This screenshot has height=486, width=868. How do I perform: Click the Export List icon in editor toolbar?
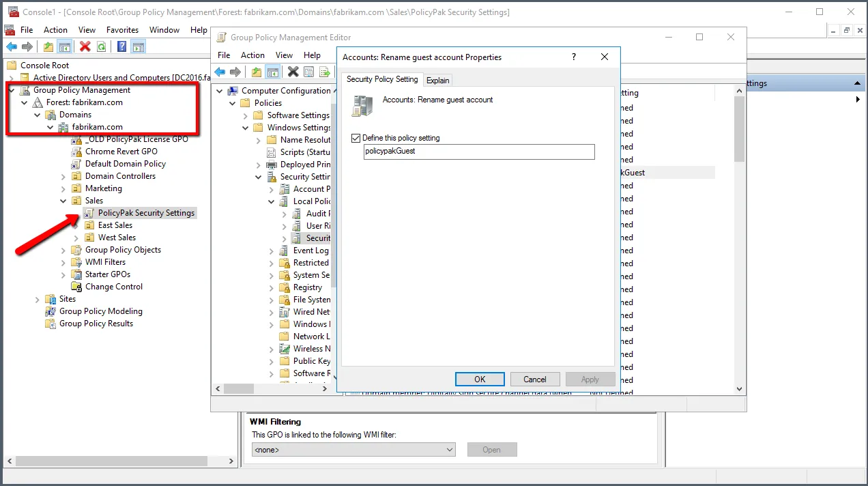(x=325, y=72)
